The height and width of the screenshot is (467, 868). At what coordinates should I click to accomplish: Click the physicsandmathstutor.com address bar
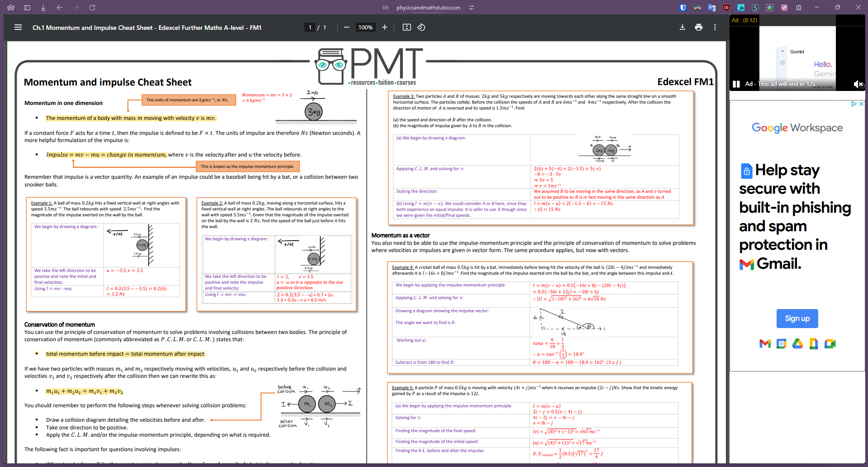click(x=428, y=8)
